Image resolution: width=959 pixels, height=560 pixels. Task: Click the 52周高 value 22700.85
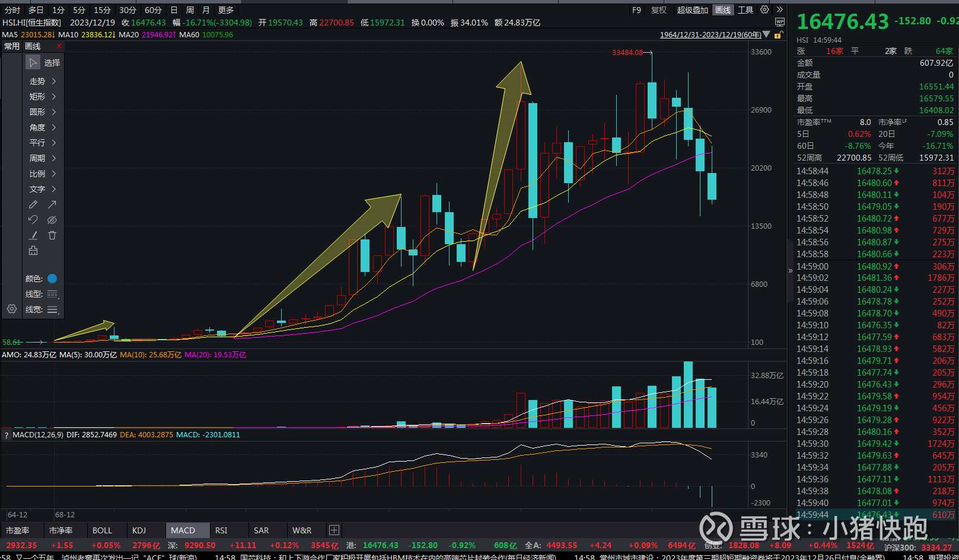pyautogui.click(x=854, y=158)
